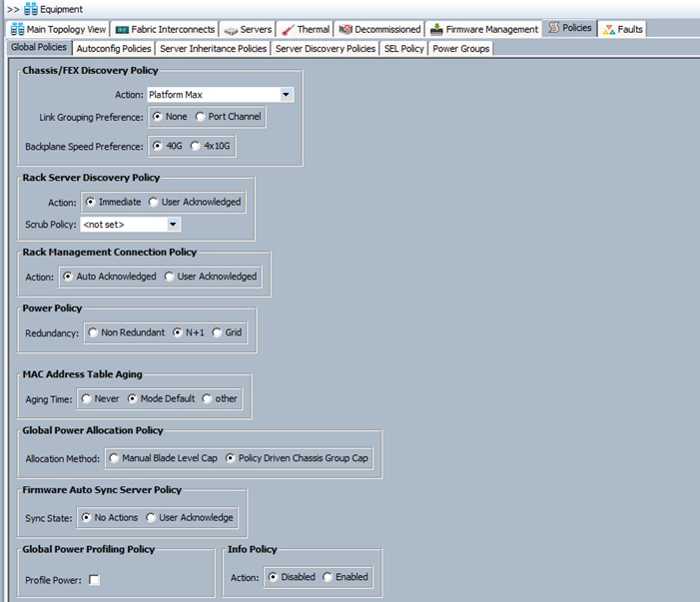Switch to Fabric Interconnects tab
700x602 pixels.
(165, 30)
